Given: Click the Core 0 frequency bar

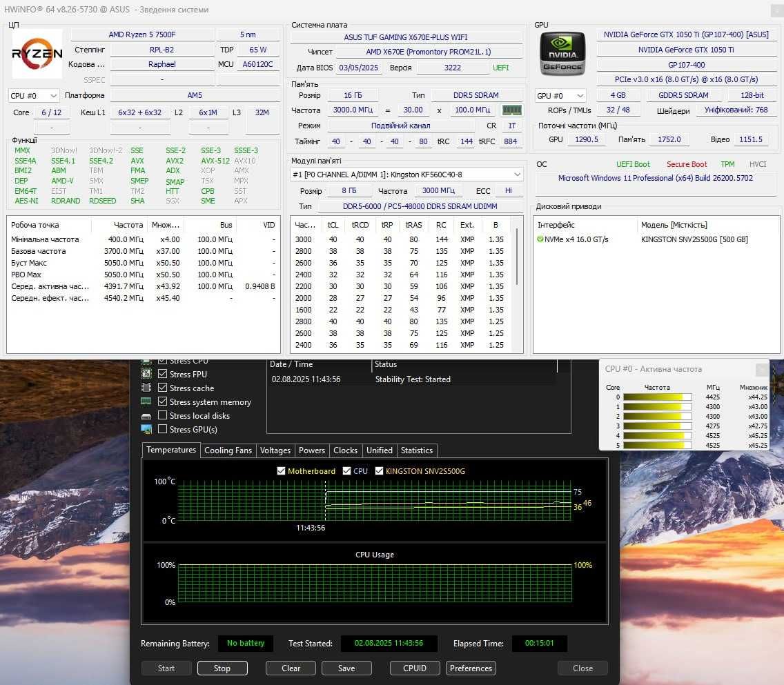Looking at the screenshot, I should (658, 397).
